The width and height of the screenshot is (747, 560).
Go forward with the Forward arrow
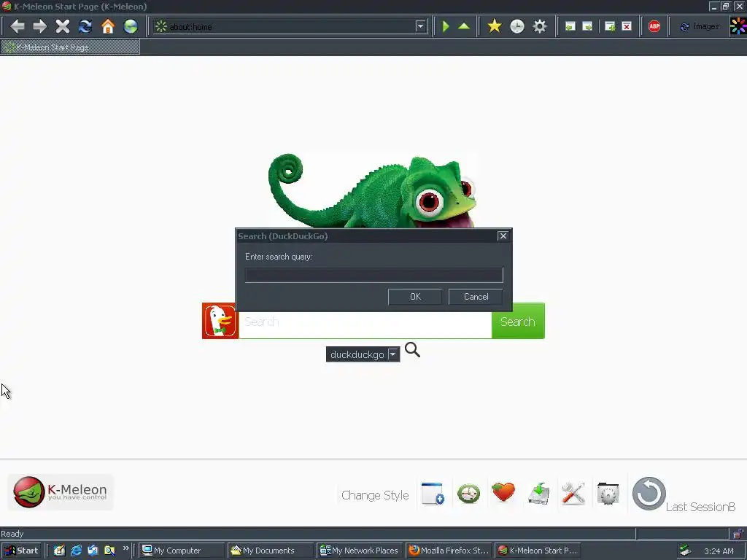point(40,26)
